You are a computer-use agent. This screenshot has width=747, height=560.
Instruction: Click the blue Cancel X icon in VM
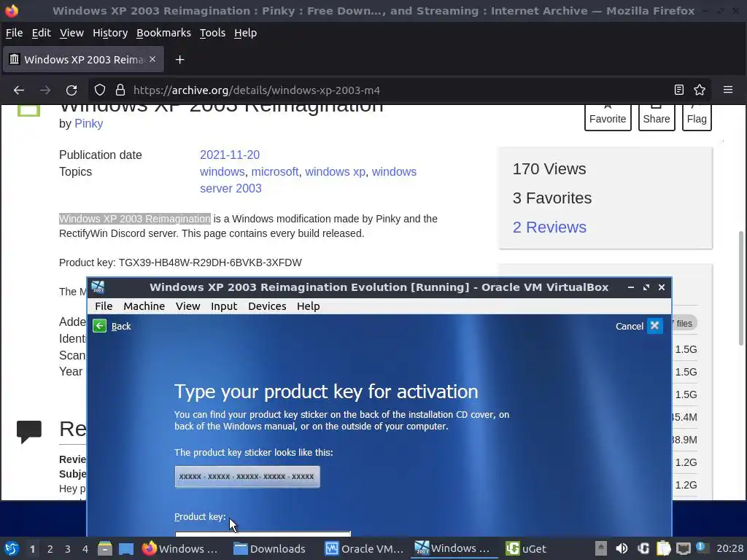coord(654,326)
